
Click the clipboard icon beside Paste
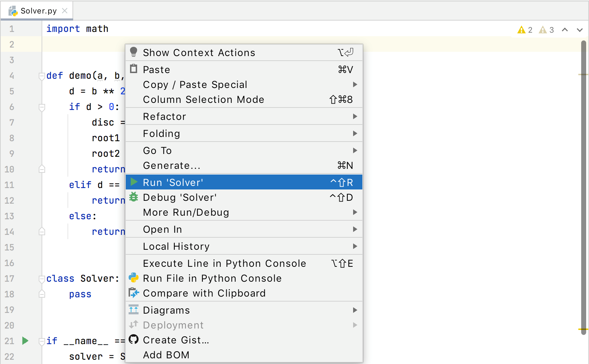[134, 69]
